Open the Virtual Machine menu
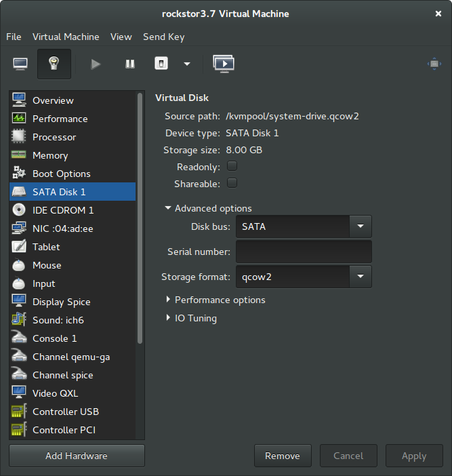Image resolution: width=452 pixels, height=476 pixels. coord(66,37)
